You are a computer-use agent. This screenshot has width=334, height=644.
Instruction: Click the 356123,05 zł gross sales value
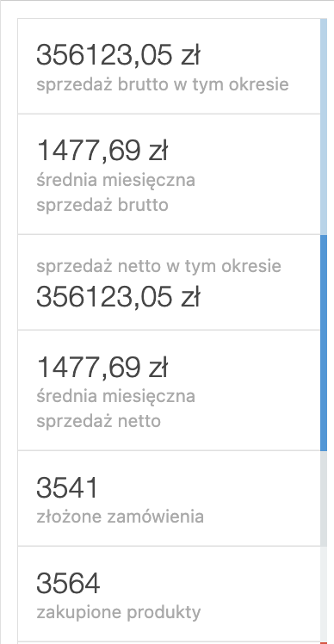pyautogui.click(x=118, y=55)
